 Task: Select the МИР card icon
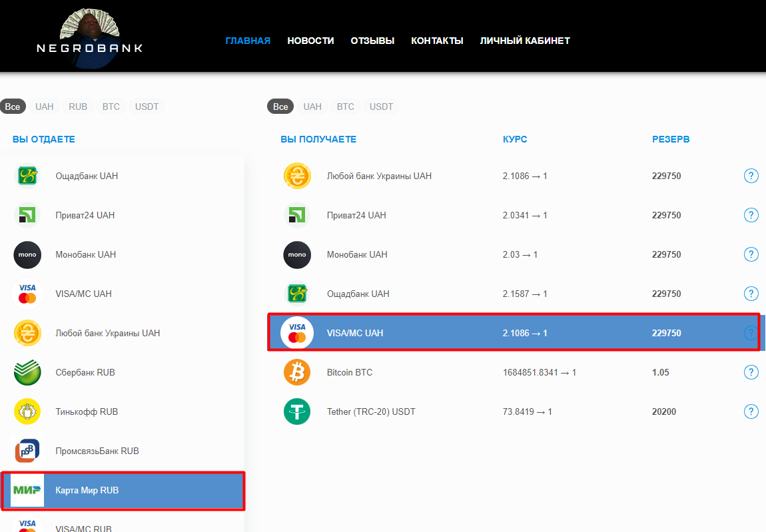[27, 490]
